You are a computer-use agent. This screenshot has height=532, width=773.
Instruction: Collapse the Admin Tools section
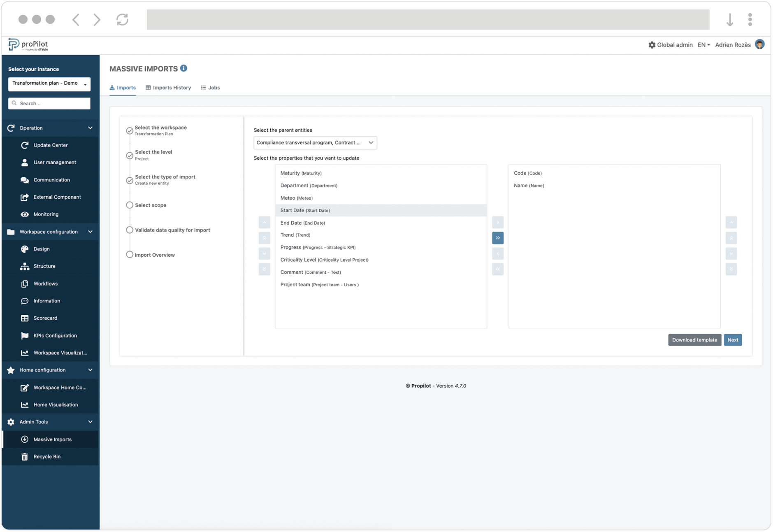point(90,422)
